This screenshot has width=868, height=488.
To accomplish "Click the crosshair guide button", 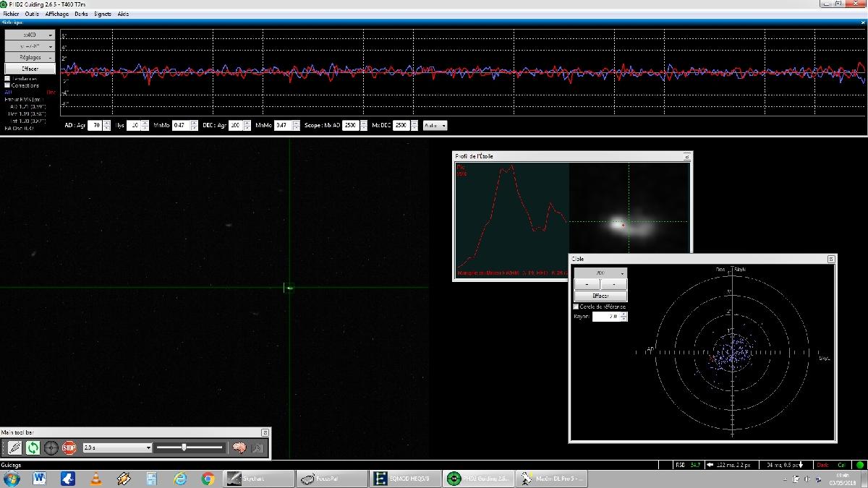I will [51, 448].
